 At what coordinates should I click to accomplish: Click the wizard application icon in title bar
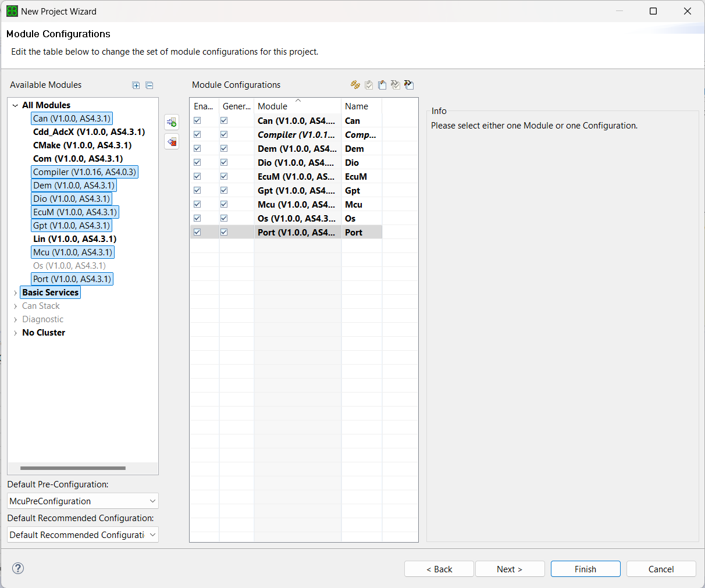12,11
